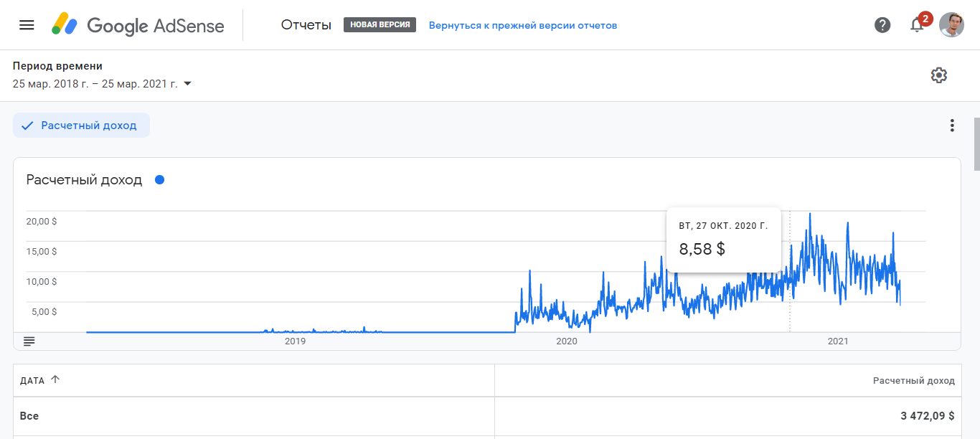Click the 2021 label on chart axis
The image size is (980, 439).
(837, 341)
